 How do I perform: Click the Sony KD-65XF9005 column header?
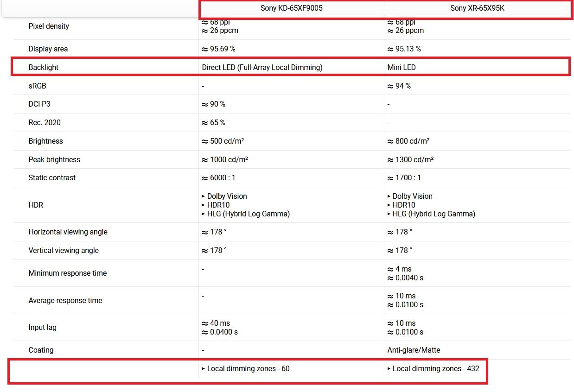click(x=291, y=8)
